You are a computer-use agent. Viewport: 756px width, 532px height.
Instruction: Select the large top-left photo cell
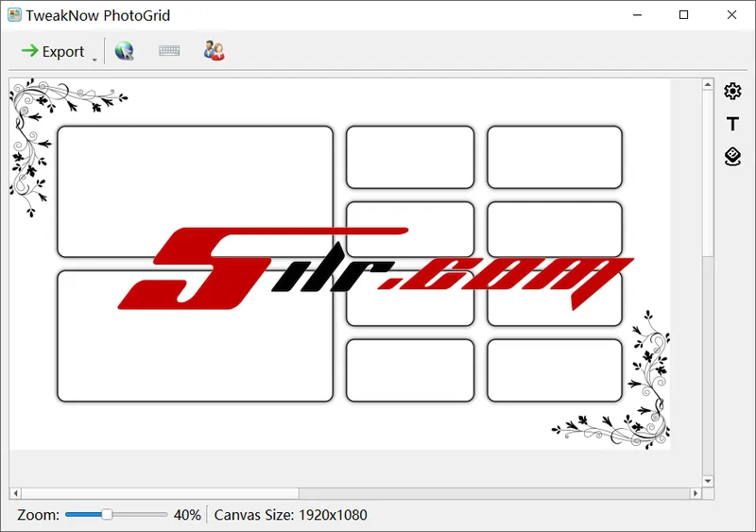point(195,191)
